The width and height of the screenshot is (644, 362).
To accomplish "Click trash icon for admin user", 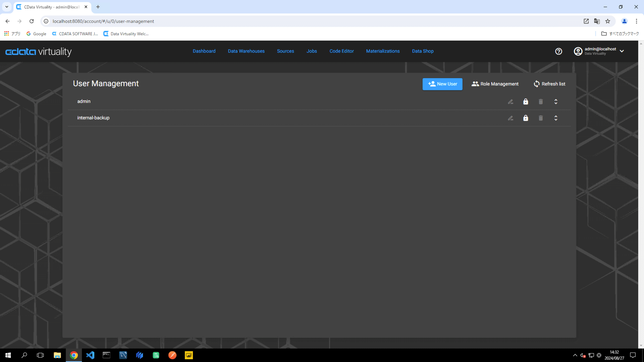I will [x=541, y=102].
